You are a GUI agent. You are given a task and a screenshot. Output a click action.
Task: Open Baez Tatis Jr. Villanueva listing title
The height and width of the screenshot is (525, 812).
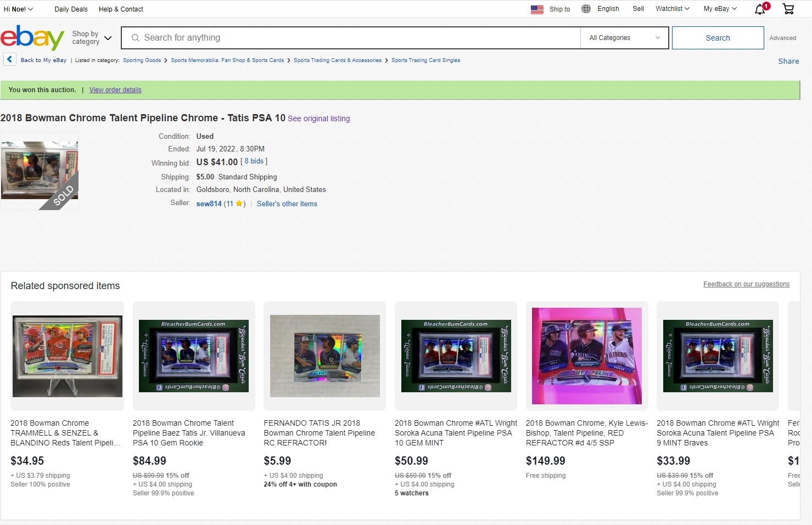pos(189,433)
